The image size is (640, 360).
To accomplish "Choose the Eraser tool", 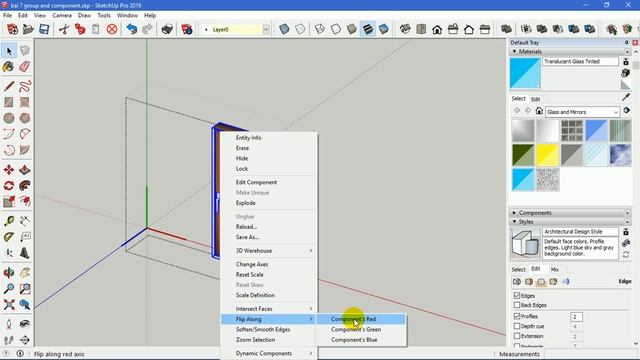I will (24, 67).
